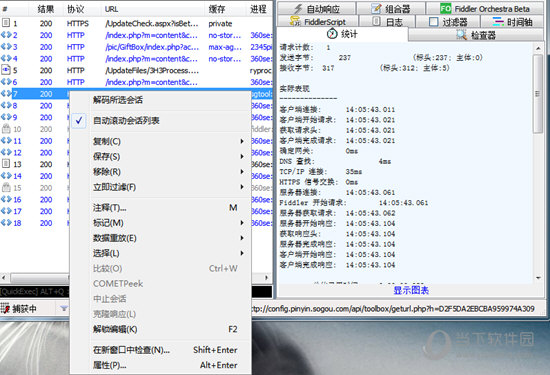Click the lightning icon on 自动响应 tab

pyautogui.click(x=298, y=9)
